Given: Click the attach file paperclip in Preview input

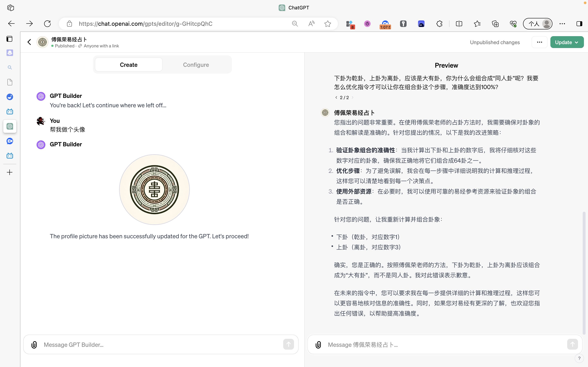Looking at the screenshot, I should [x=318, y=345].
